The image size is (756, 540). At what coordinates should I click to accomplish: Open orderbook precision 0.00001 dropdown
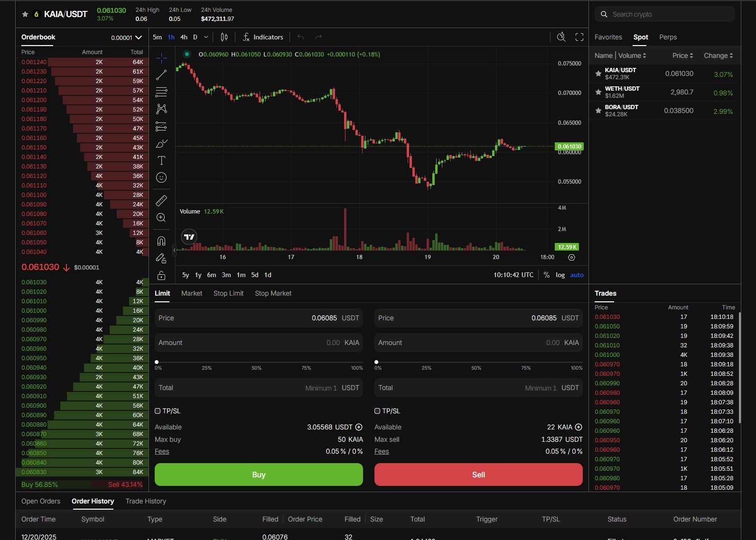(126, 37)
